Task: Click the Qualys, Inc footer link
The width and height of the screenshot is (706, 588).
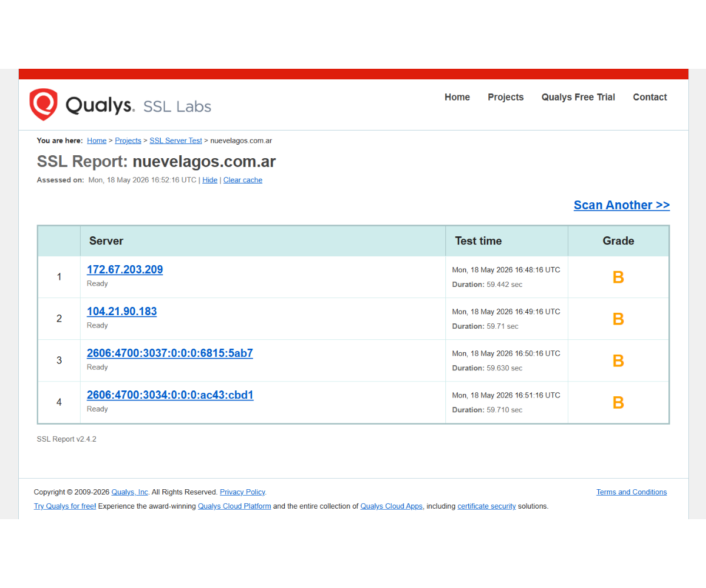Action: [x=130, y=492]
